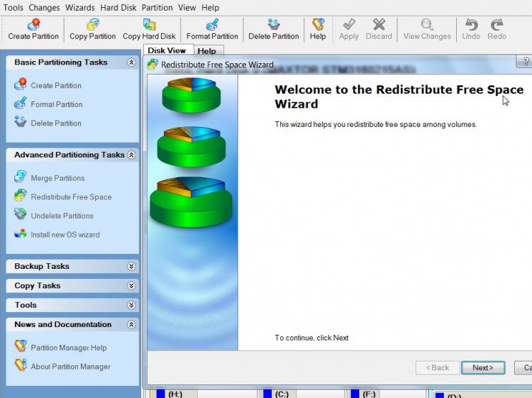Click Merge Partitions icon in sidebar

point(21,177)
